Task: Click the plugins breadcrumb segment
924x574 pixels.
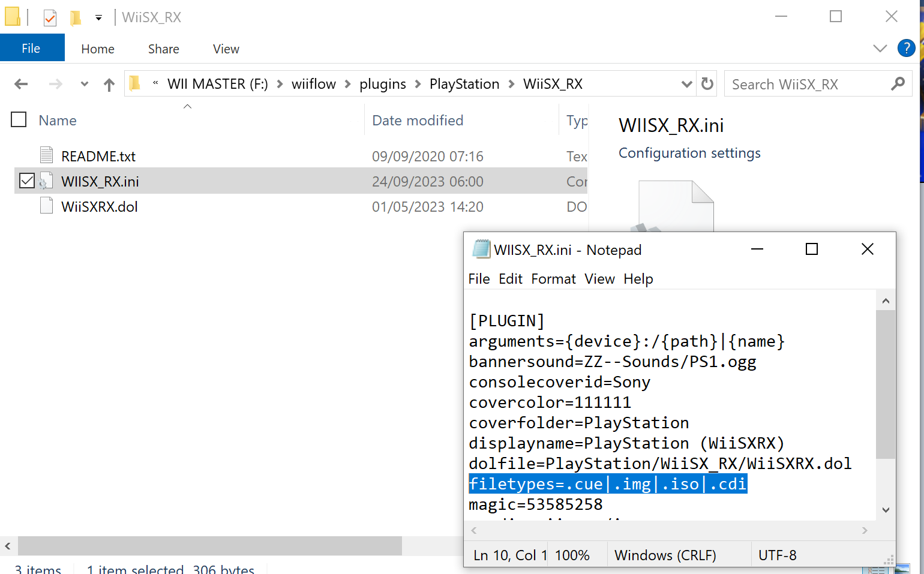Action: click(x=383, y=84)
